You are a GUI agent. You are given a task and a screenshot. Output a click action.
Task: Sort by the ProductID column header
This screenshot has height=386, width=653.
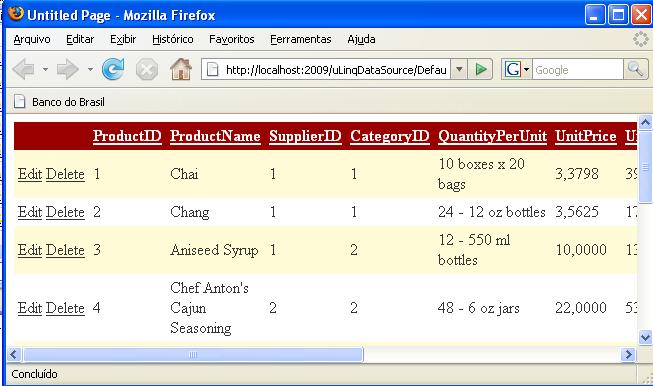pyautogui.click(x=127, y=136)
